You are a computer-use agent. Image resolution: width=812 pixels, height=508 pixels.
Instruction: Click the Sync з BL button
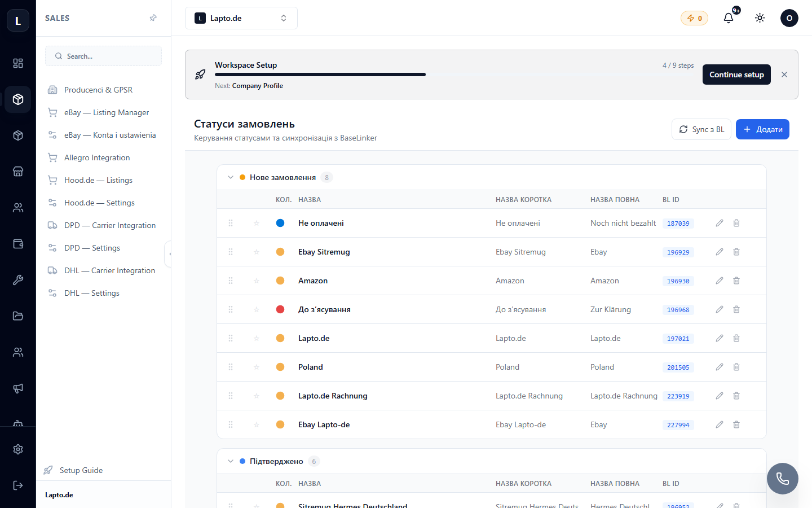click(x=701, y=129)
